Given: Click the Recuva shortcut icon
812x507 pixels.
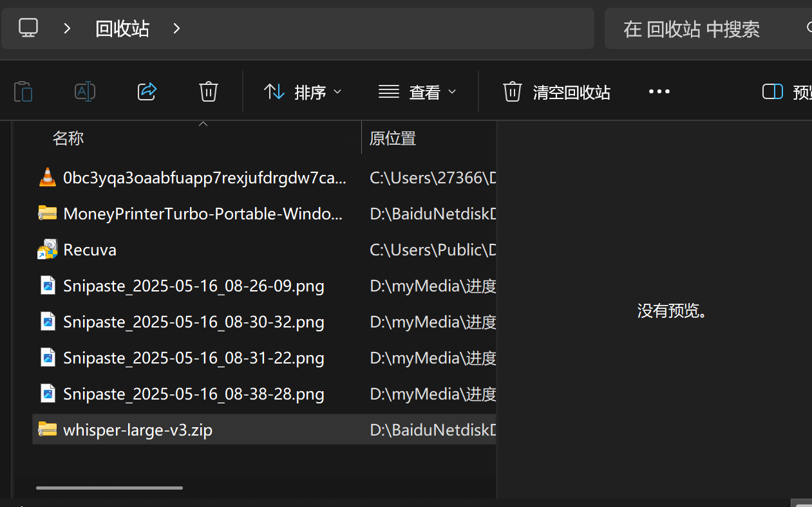Looking at the screenshot, I should (x=47, y=250).
